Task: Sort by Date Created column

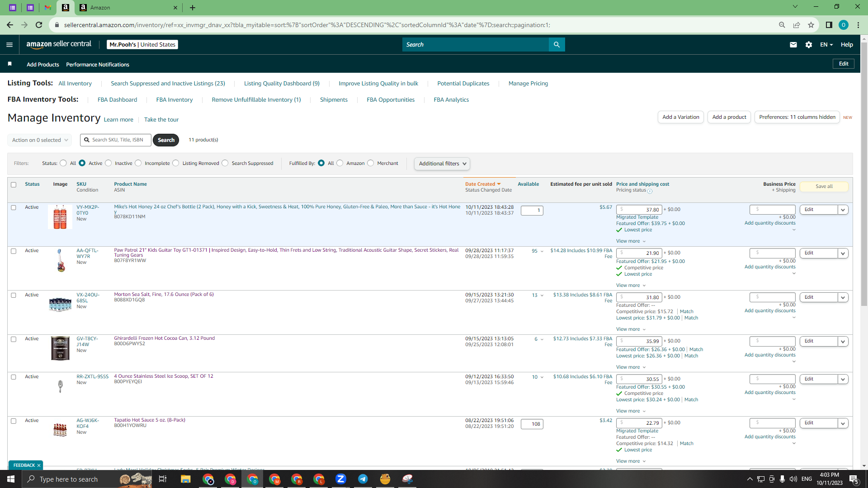Action: click(483, 184)
